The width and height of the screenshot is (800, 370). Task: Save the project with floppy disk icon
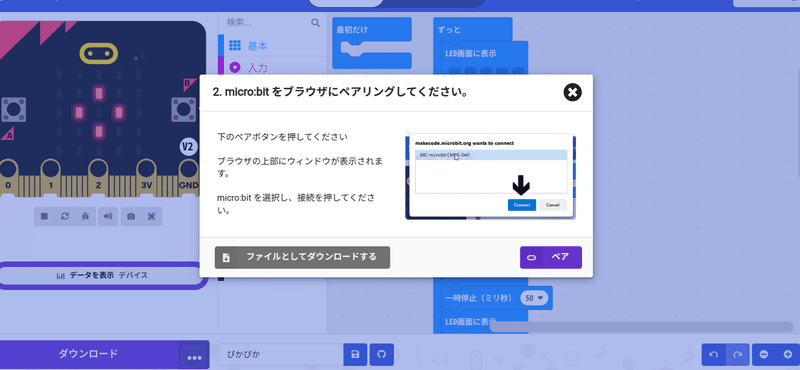[356, 355]
